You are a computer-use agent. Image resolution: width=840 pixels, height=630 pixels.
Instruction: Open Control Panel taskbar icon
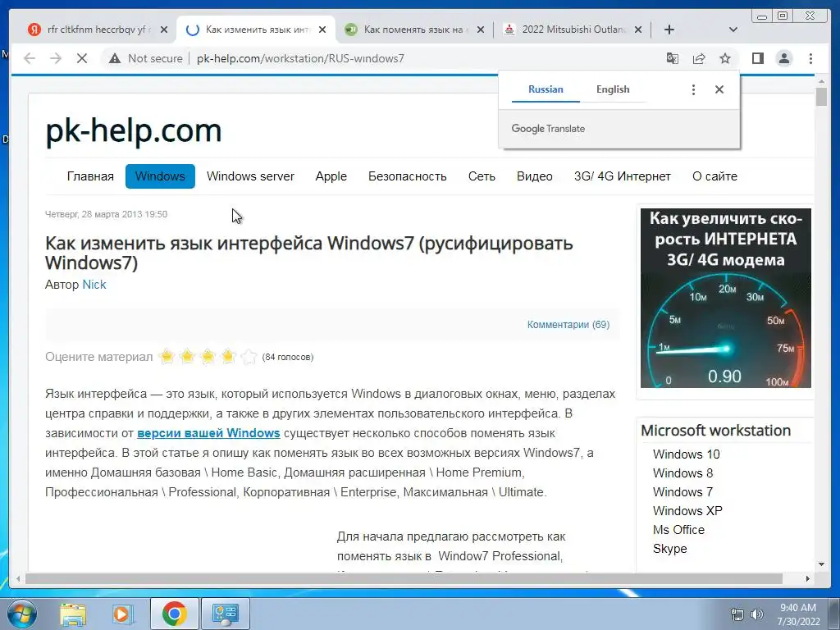coord(226,614)
